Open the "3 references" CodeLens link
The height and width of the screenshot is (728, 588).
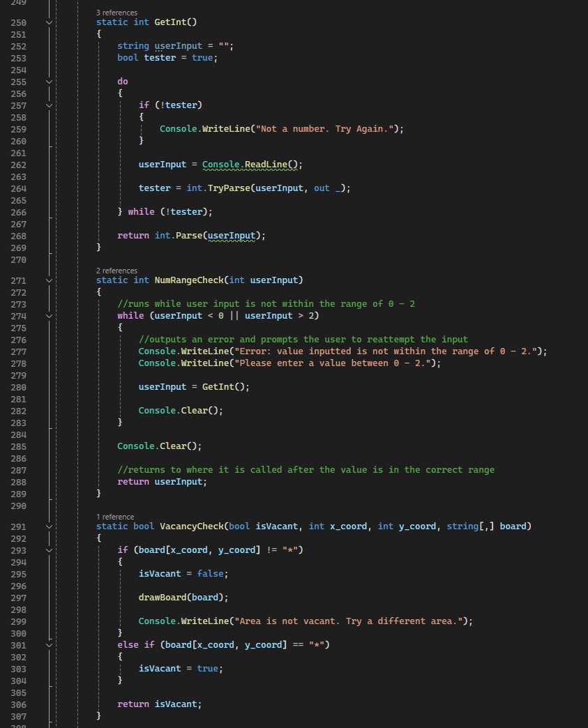tap(116, 13)
